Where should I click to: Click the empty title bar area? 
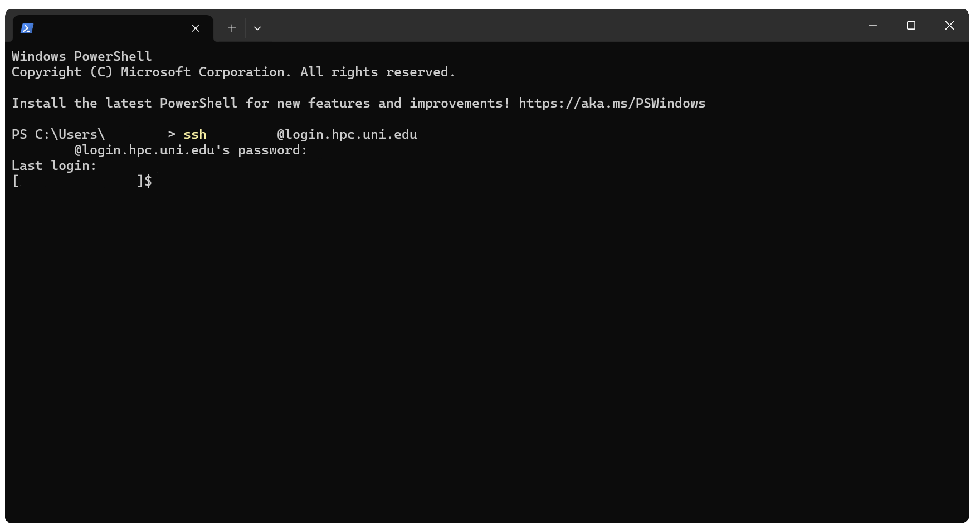[x=557, y=26]
